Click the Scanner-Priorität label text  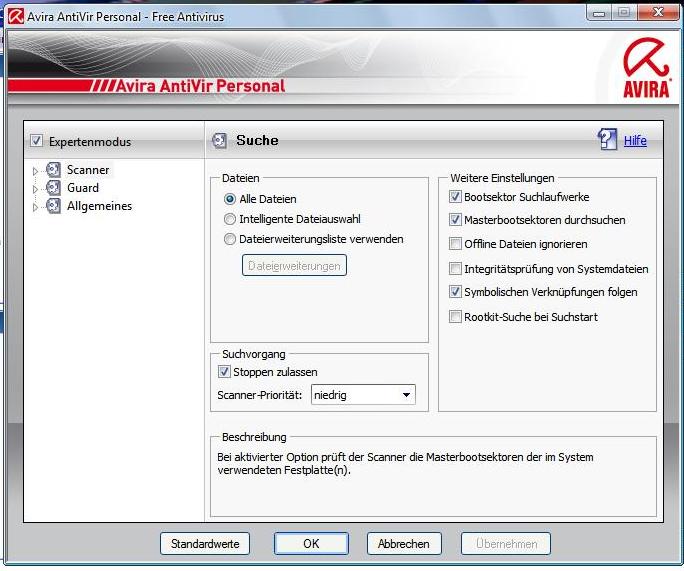[x=260, y=395]
